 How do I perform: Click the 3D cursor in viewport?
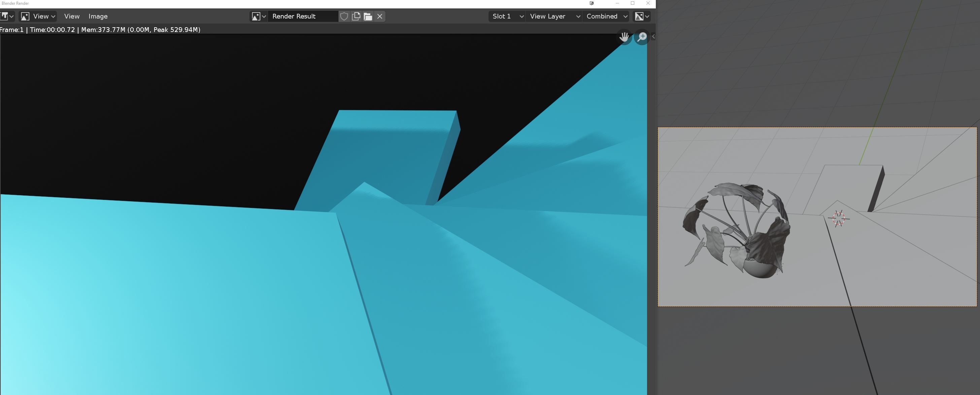[x=839, y=219]
